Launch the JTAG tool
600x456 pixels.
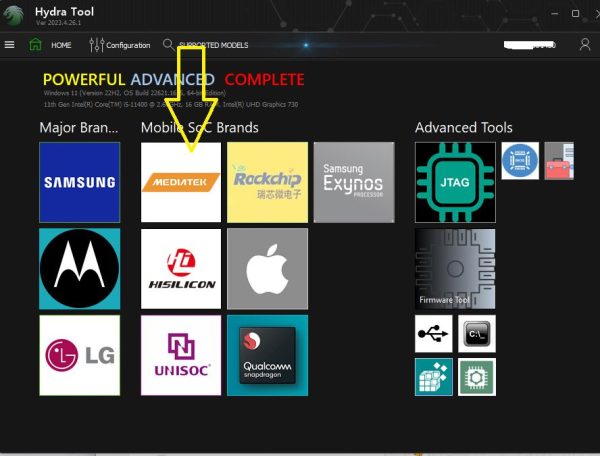pos(455,182)
